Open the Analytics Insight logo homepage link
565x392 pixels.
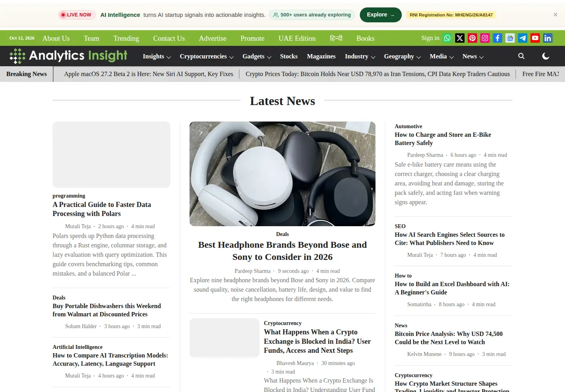click(69, 56)
